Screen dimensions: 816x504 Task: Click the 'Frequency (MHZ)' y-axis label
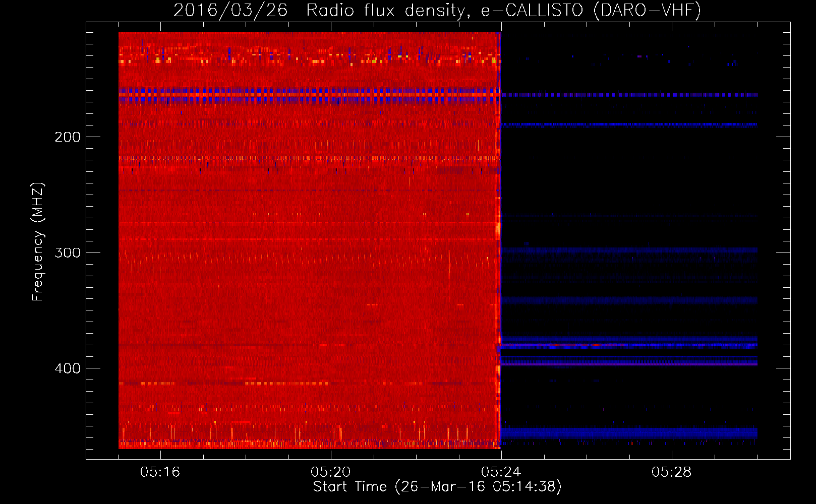click(x=38, y=242)
